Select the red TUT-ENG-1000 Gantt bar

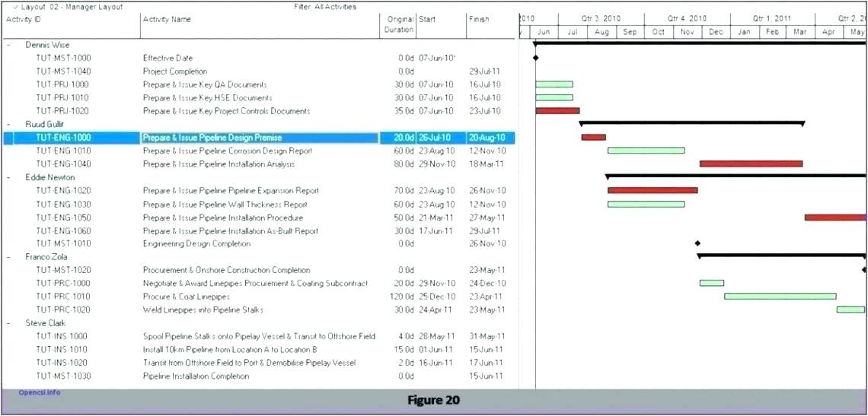tap(593, 138)
